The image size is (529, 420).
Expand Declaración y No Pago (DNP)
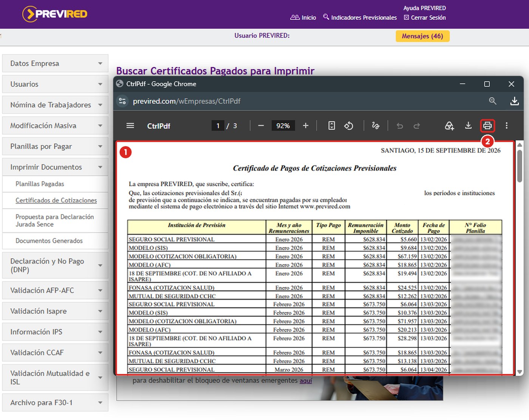click(x=55, y=266)
